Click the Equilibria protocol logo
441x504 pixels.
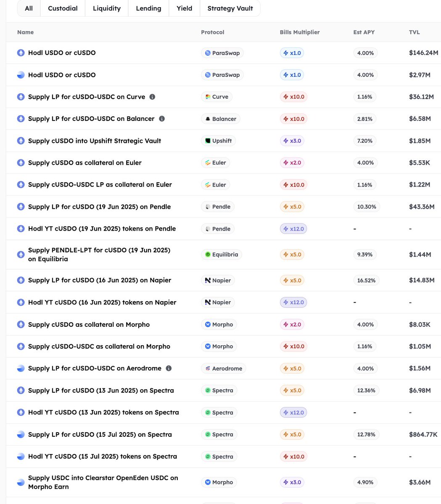point(208,255)
